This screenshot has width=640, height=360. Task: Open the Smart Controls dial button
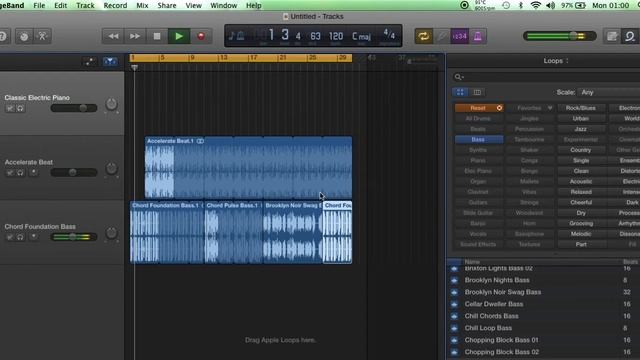click(x=24, y=36)
